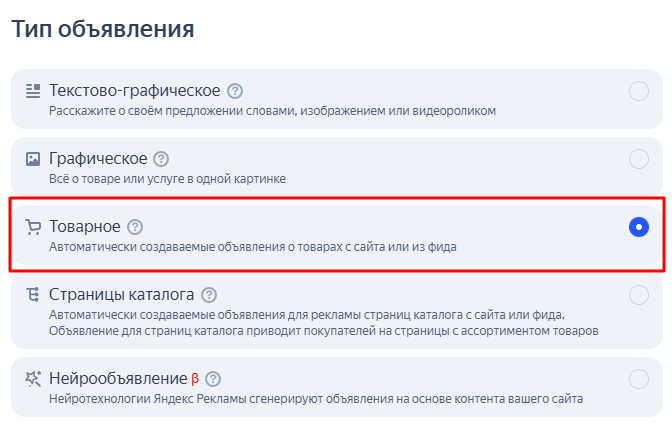Open help tooltip for Страницы каталога
Screen dimensions: 672x433
pyautogui.click(x=209, y=295)
